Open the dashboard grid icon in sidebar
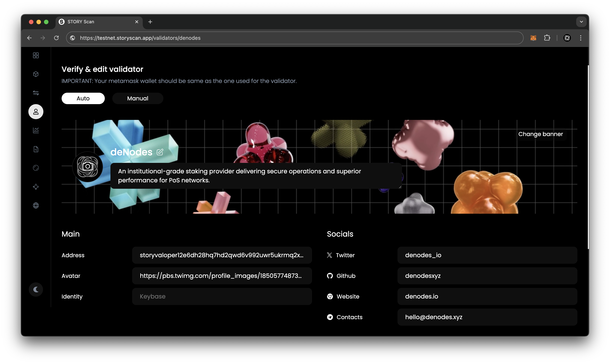Image resolution: width=610 pixels, height=364 pixels. (36, 55)
